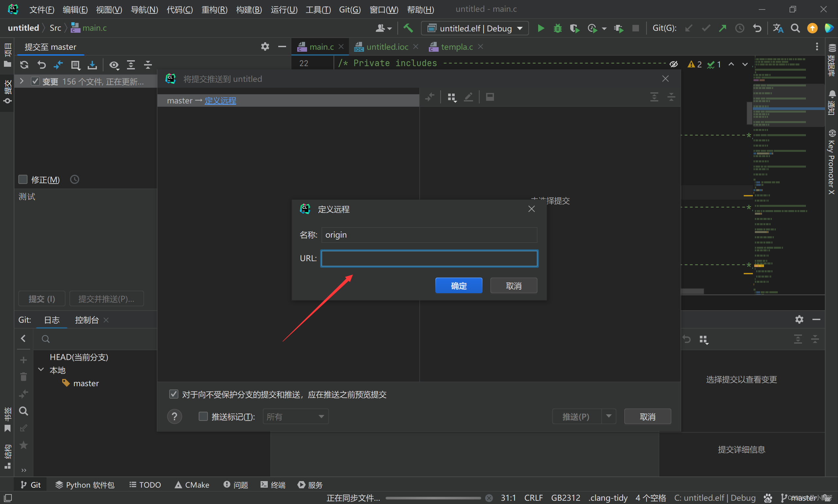Click the Git push green arrow icon
This screenshot has height=504, width=838.
point(722,28)
